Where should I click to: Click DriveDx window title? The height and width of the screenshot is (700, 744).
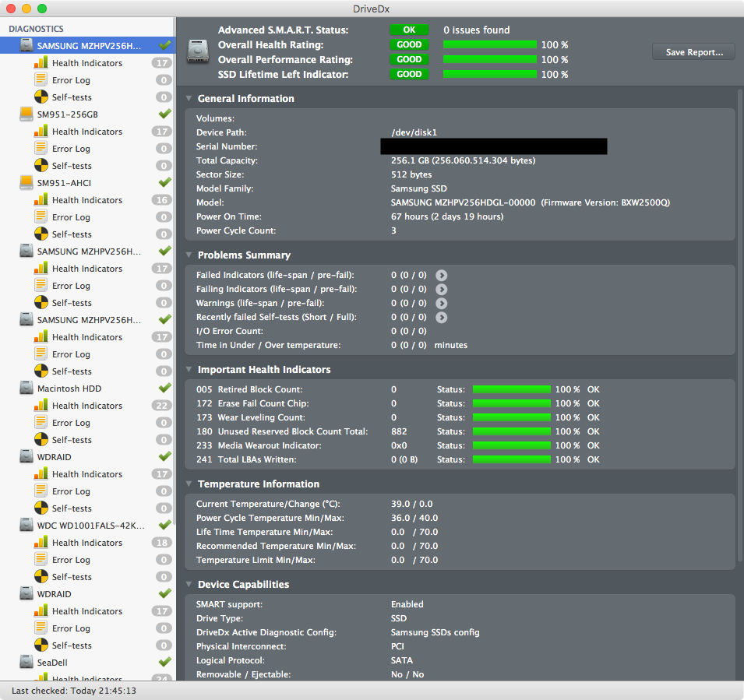click(x=372, y=9)
